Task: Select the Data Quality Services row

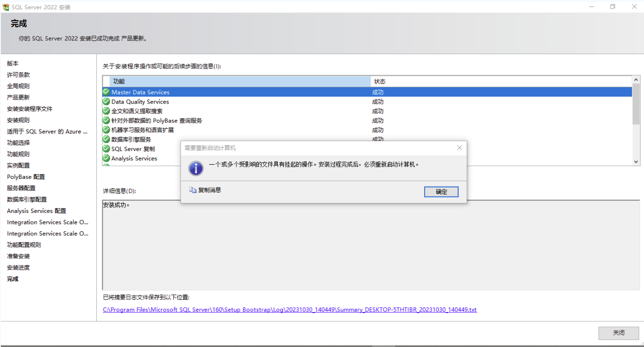Action: [367, 101]
